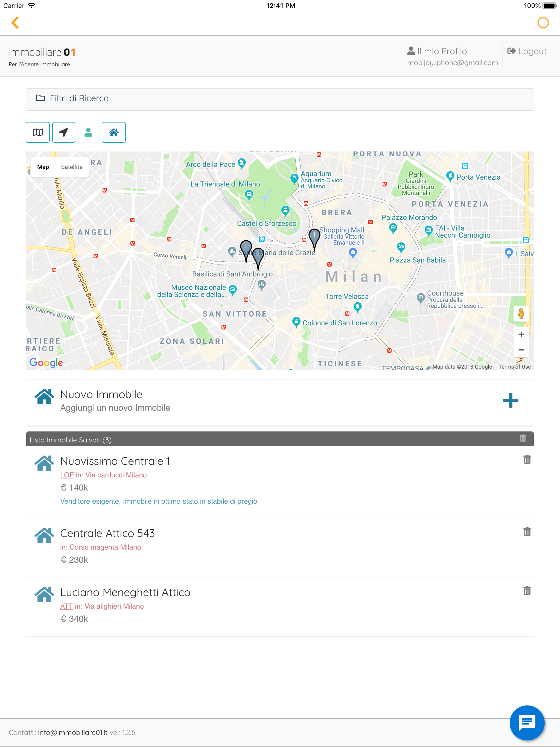Click the plus icon to add Nuovo Immobile
This screenshot has height=747, width=560.
coord(510,400)
